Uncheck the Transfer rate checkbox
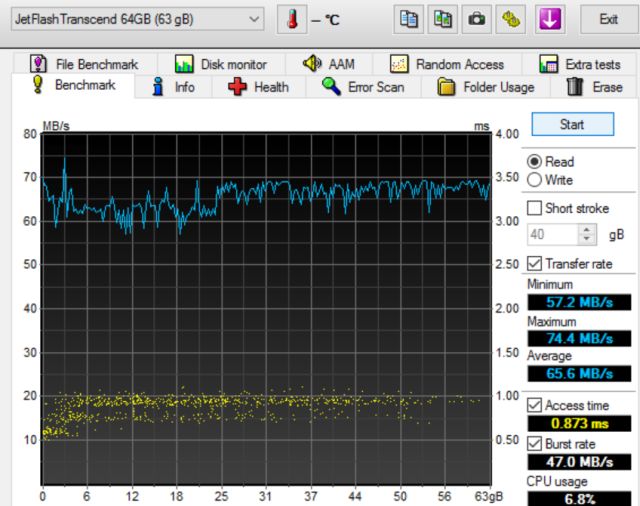This screenshot has width=640, height=506. (535, 264)
